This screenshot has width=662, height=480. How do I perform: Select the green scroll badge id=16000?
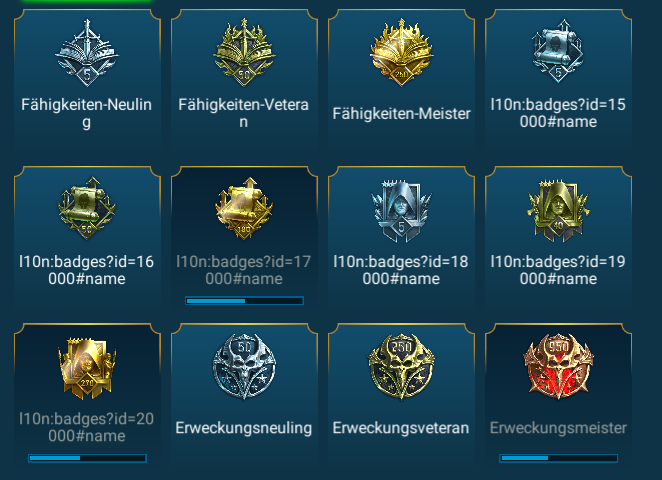tap(87, 209)
